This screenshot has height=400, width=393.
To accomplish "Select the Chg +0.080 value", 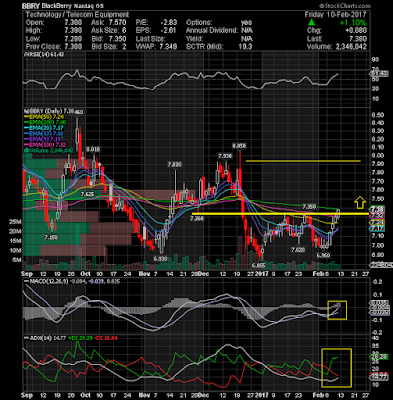I will pyautogui.click(x=356, y=31).
